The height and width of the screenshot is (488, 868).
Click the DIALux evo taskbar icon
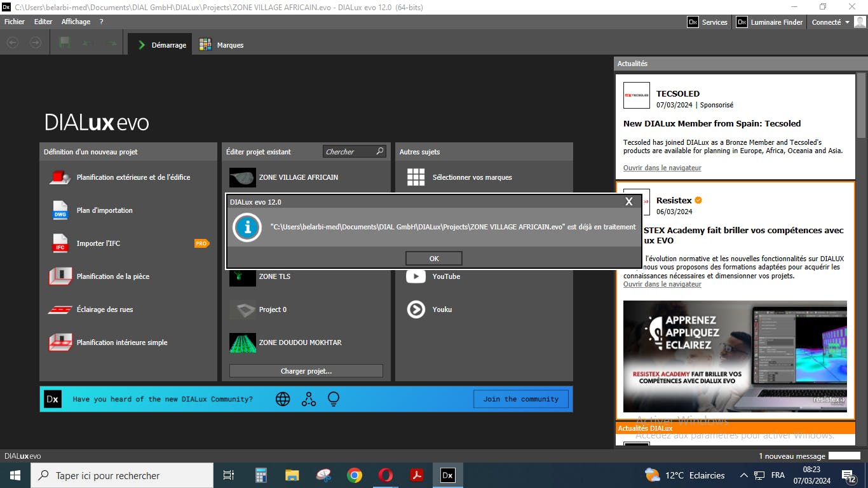447,475
